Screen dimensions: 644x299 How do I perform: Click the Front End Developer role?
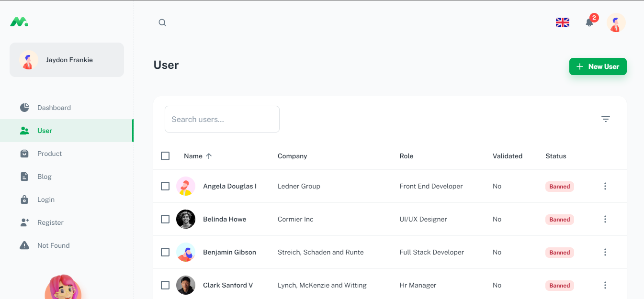click(x=431, y=186)
